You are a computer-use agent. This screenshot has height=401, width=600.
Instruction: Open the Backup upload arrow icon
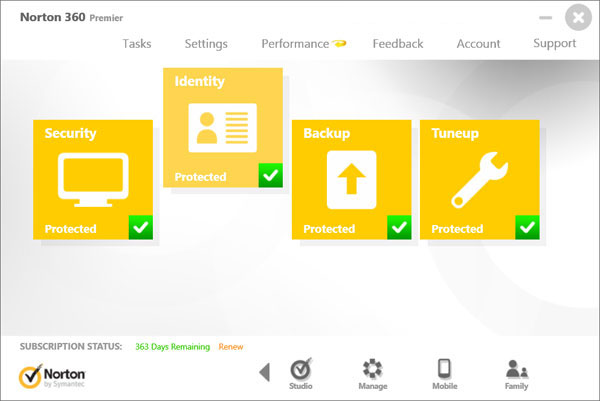[351, 179]
